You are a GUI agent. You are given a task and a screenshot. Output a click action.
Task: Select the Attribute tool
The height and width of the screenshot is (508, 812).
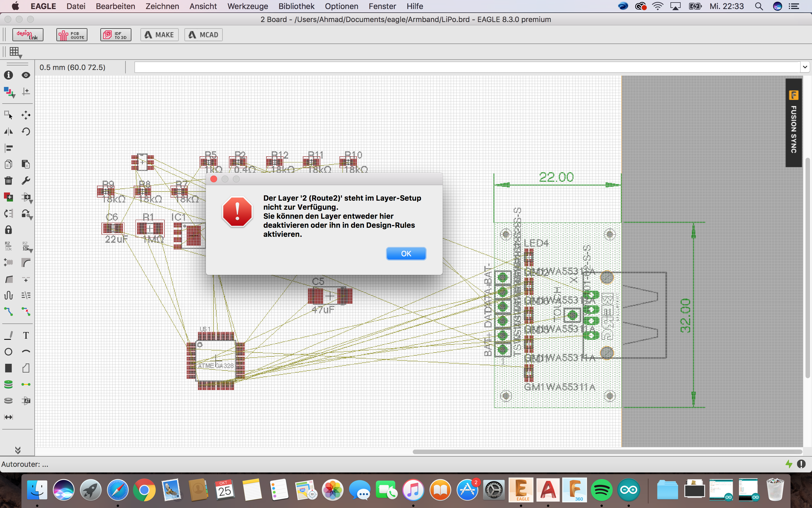[x=26, y=400]
